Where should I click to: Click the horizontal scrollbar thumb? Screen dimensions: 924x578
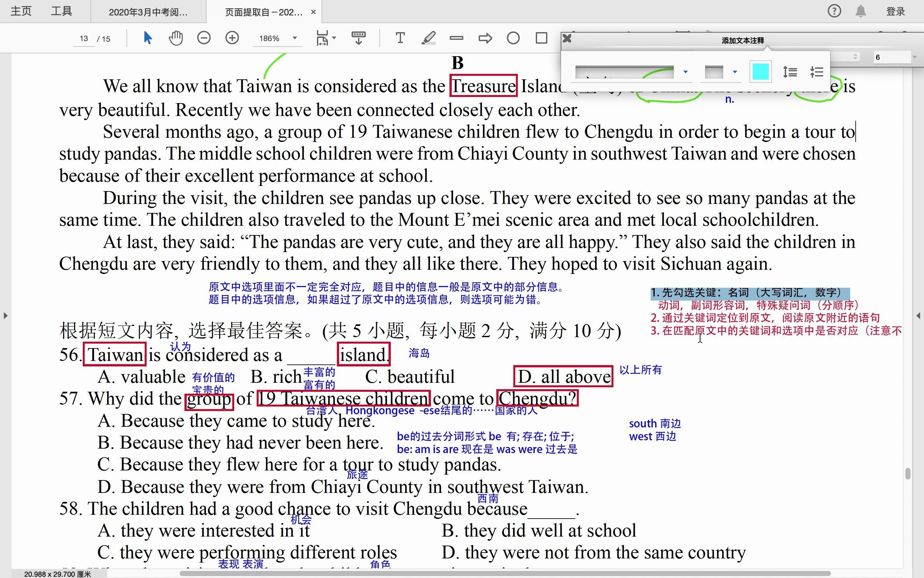point(505,574)
